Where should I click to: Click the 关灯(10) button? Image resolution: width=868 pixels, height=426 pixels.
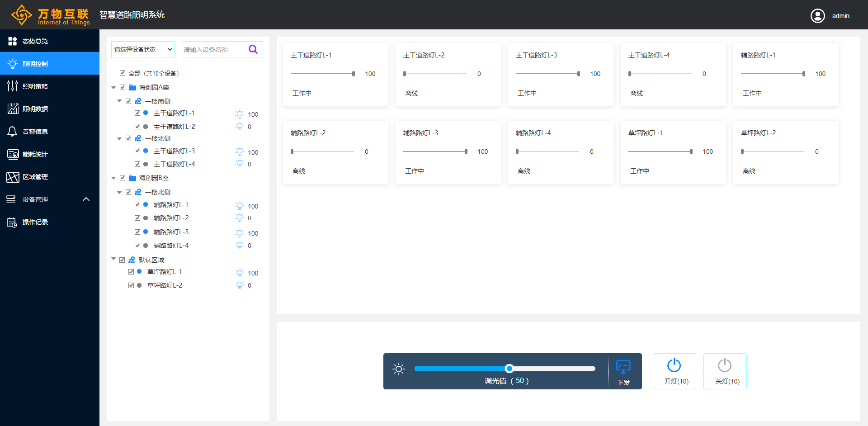pyautogui.click(x=725, y=371)
